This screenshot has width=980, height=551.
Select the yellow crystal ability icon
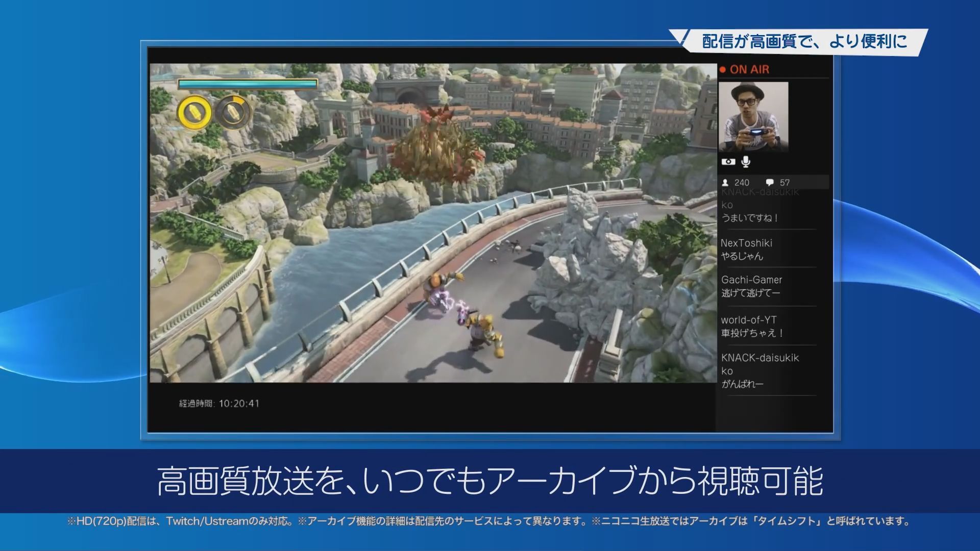[x=194, y=112]
